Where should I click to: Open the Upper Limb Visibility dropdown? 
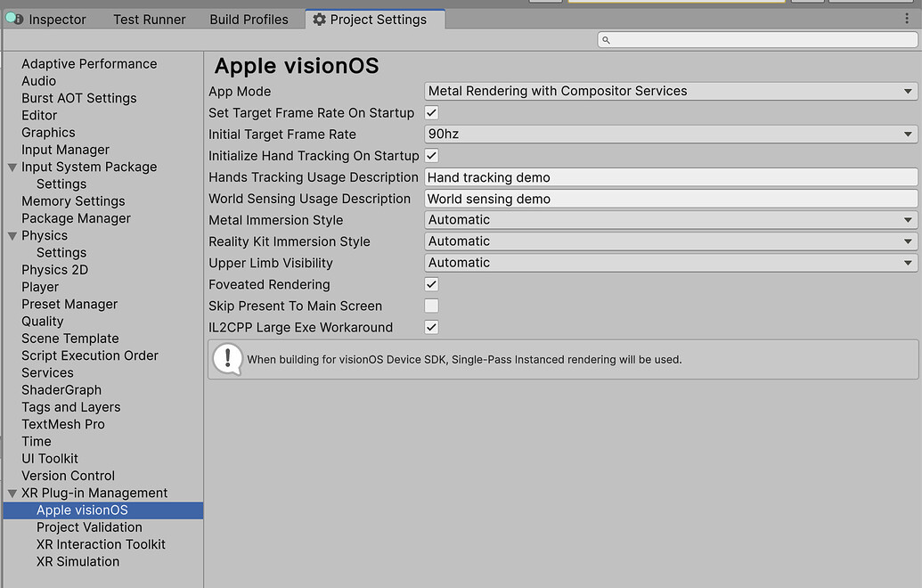coord(668,262)
